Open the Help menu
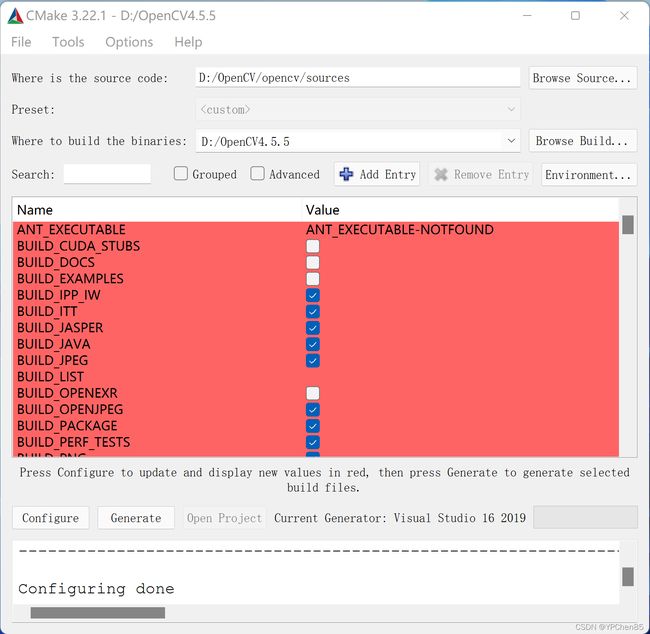The image size is (650, 634). [x=188, y=42]
